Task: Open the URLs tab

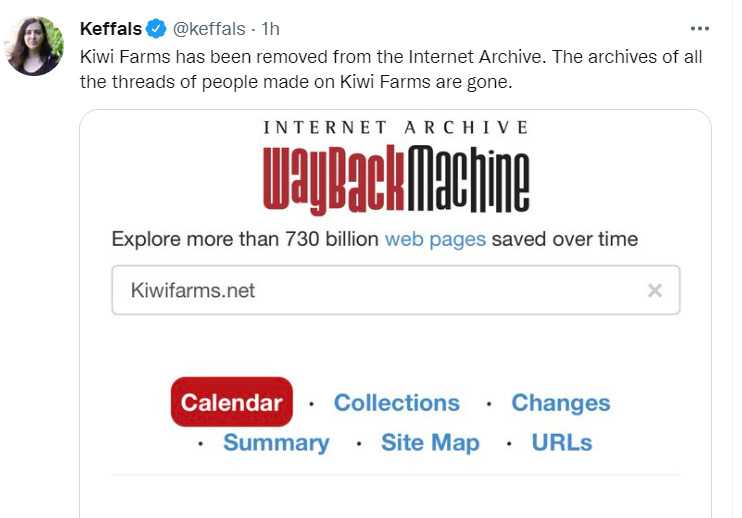Action: 562,443
